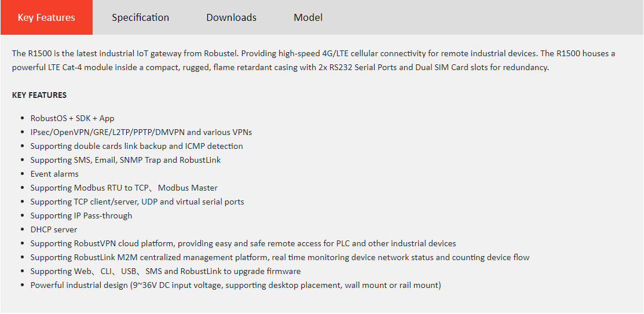This screenshot has width=644, height=314.
Task: Click the RobustVPN cloud platform item
Action: [x=243, y=244]
